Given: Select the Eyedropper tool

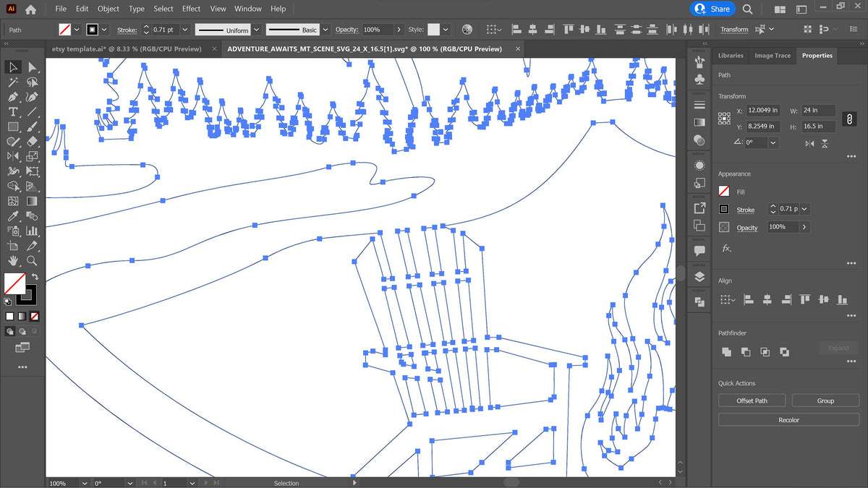Looking at the screenshot, I should [x=13, y=216].
